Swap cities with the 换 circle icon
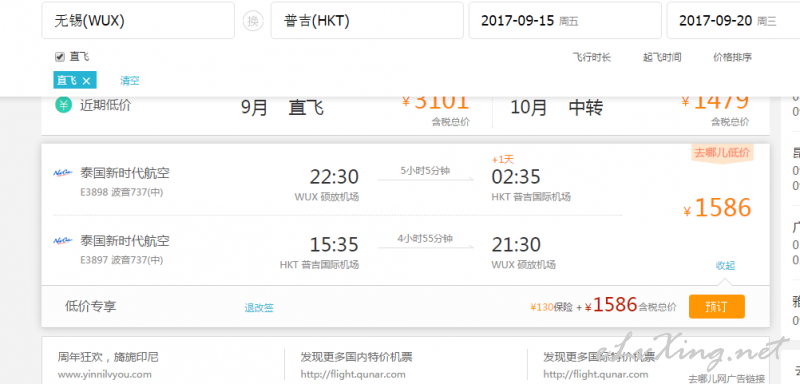This screenshot has height=384, width=800. coord(253,21)
